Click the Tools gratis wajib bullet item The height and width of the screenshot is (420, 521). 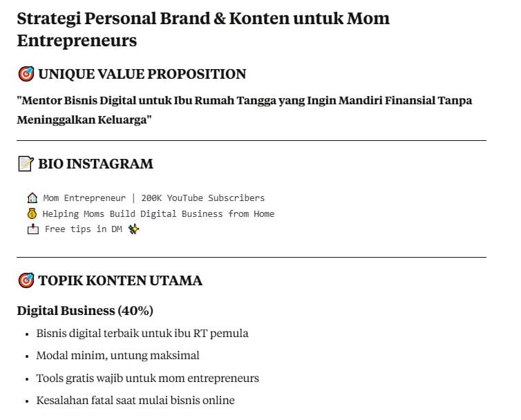[147, 378]
